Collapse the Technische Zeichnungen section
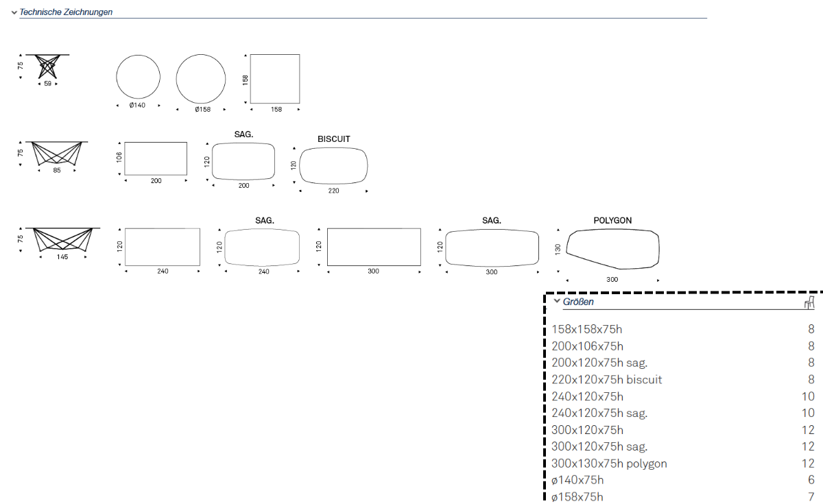The height and width of the screenshot is (504, 823). [x=14, y=12]
